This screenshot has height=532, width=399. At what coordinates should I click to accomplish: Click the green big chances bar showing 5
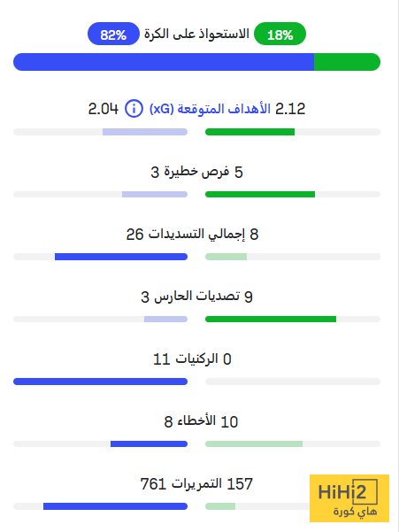pyautogui.click(x=260, y=195)
